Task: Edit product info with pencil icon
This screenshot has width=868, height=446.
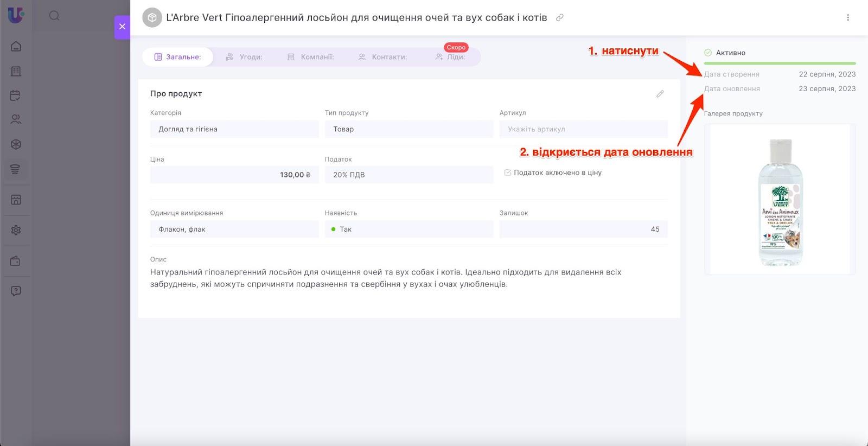Action: pos(660,94)
